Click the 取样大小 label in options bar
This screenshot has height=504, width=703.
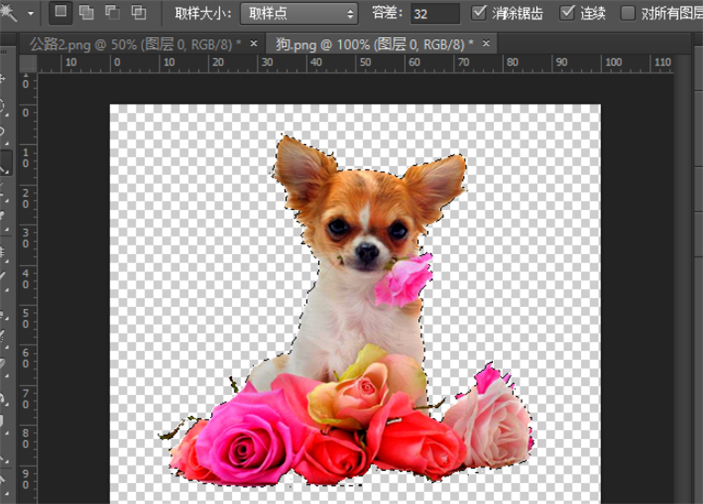click(203, 13)
